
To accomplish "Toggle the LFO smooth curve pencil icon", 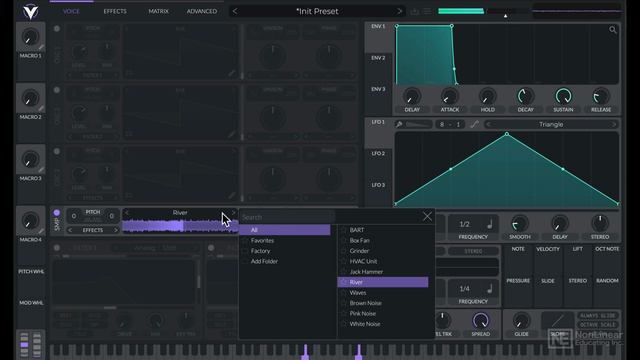I will [x=474, y=124].
